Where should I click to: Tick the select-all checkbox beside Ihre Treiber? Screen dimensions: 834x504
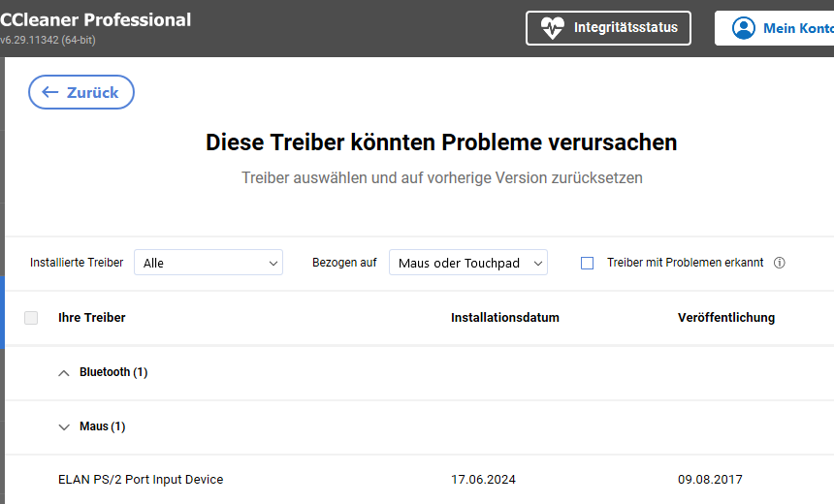click(31, 318)
